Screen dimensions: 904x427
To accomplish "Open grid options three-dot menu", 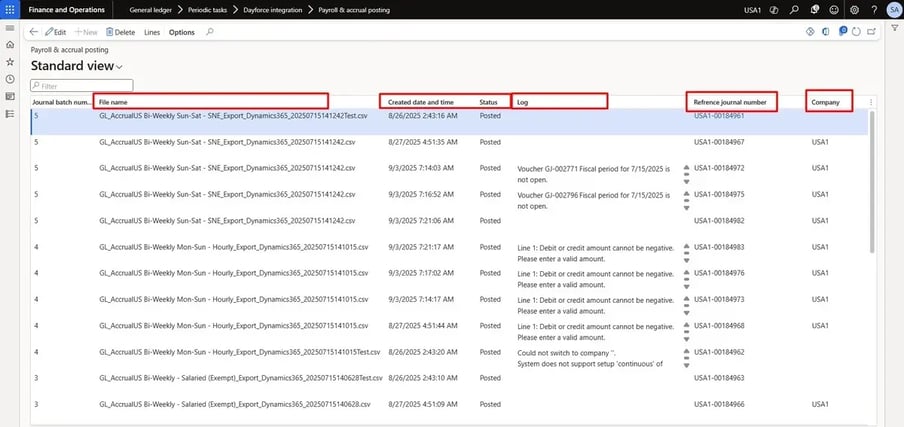I will (x=871, y=102).
